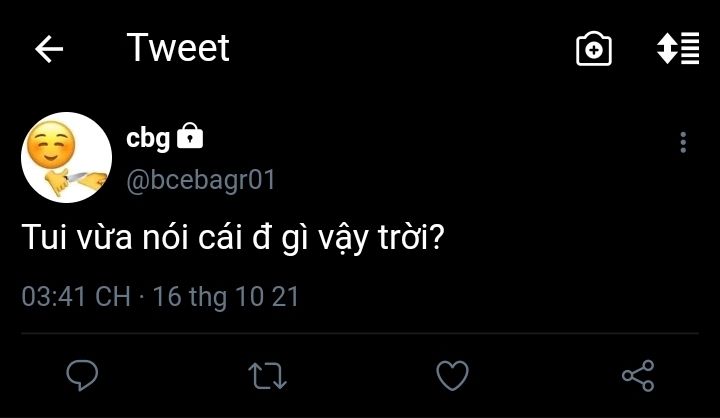Like the tweet with the heart
The image size is (720, 418).
453,375
